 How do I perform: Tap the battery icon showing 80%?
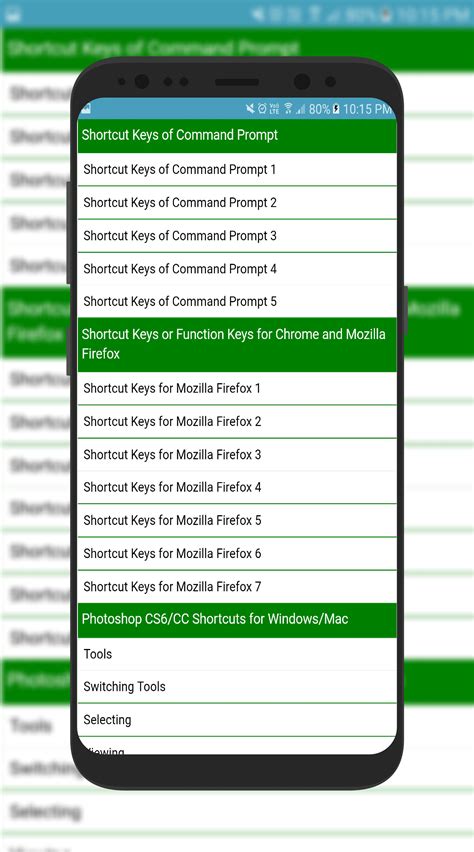click(336, 109)
